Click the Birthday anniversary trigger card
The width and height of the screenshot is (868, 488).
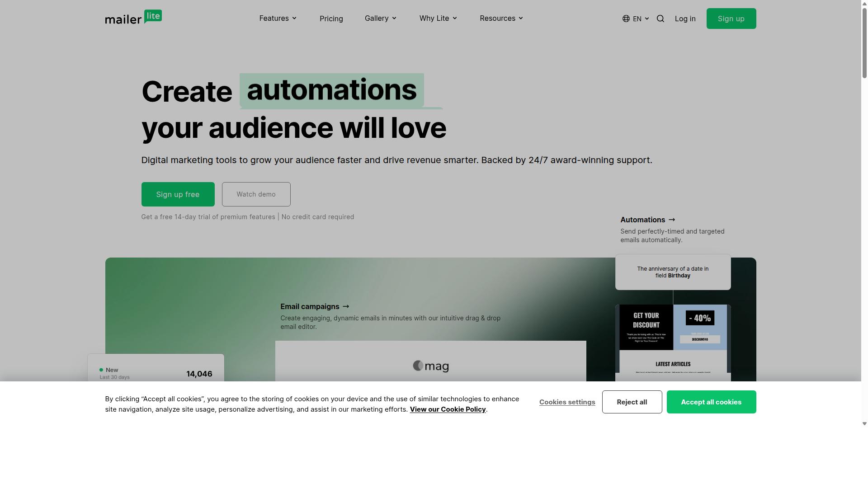673,272
